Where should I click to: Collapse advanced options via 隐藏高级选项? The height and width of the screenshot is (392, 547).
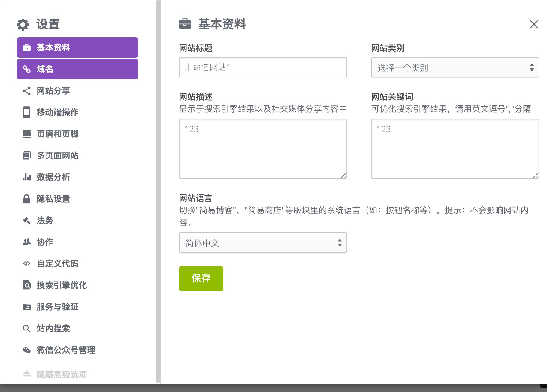click(x=62, y=374)
